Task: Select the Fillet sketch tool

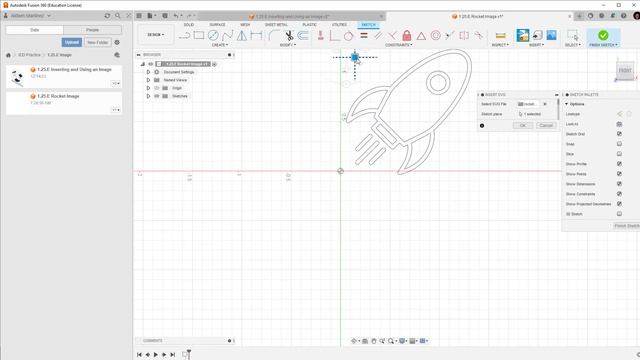Action: click(x=273, y=36)
